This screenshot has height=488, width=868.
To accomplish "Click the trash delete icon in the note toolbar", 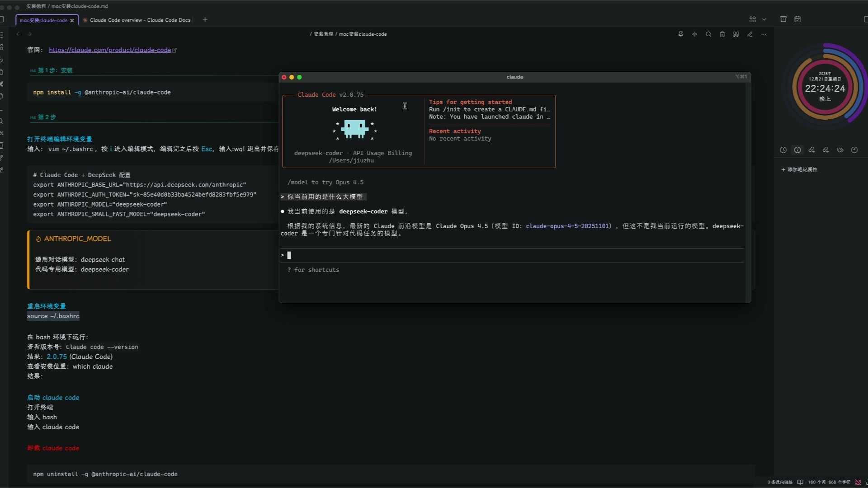I will [722, 34].
